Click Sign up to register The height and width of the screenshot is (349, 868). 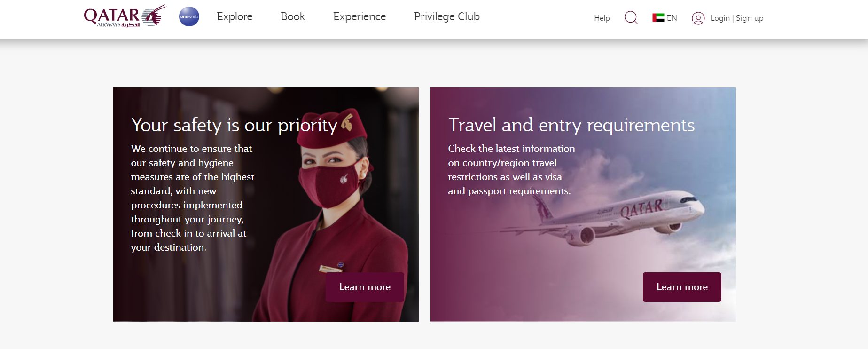pos(750,18)
